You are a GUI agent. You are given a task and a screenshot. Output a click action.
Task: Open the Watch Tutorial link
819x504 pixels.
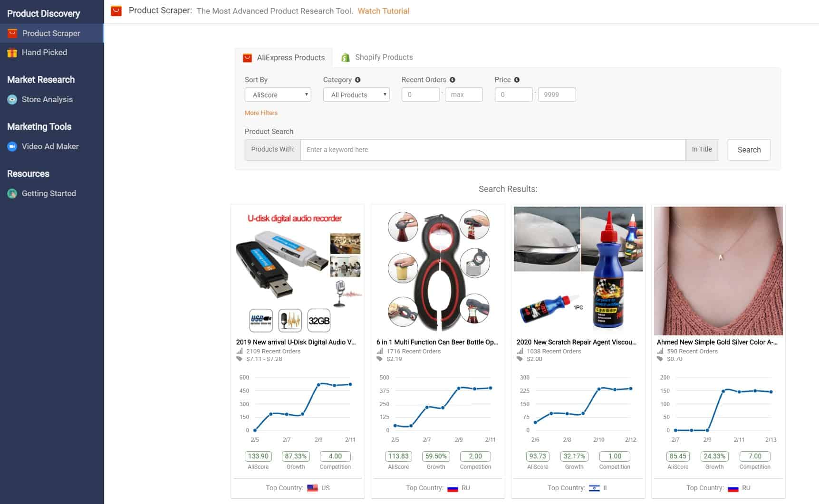pos(383,11)
